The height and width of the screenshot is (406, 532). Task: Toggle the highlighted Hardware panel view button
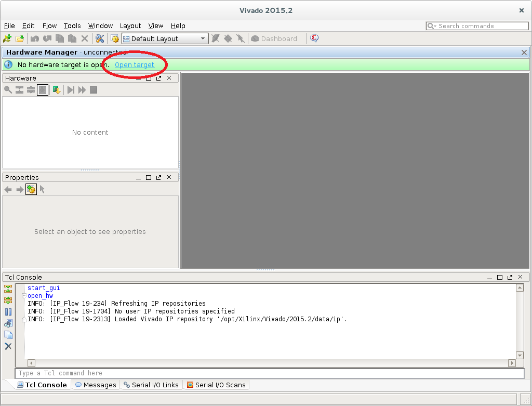pyautogui.click(x=43, y=90)
